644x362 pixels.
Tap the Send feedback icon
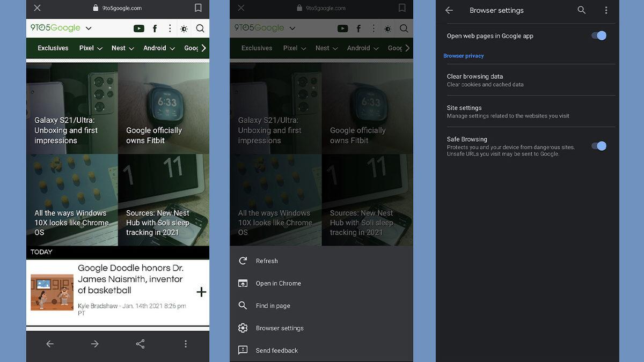(x=243, y=350)
